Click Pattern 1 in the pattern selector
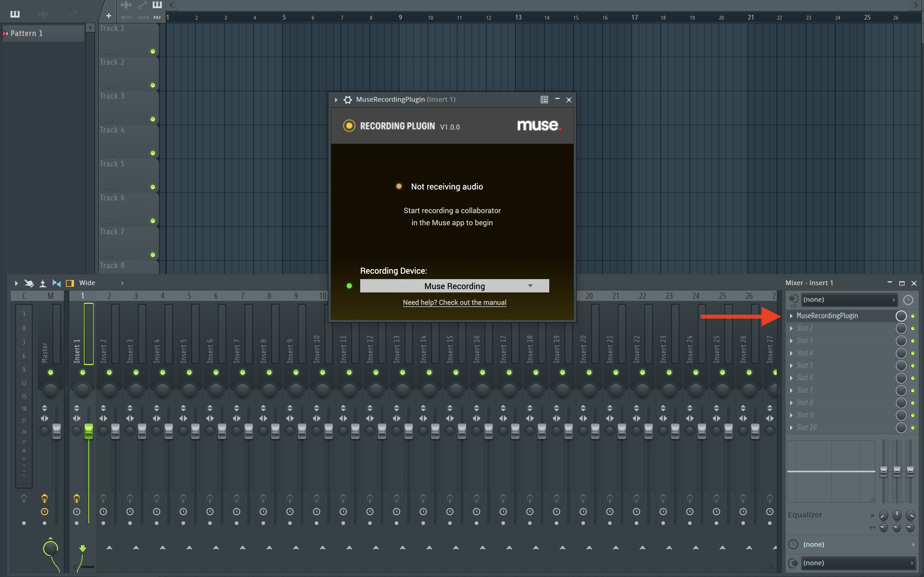The image size is (924, 577). tap(26, 33)
